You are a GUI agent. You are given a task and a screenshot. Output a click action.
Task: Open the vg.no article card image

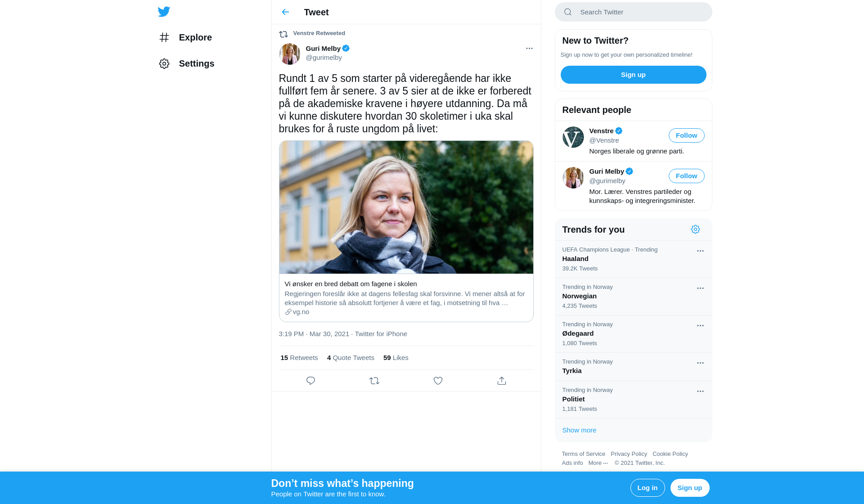tap(406, 207)
